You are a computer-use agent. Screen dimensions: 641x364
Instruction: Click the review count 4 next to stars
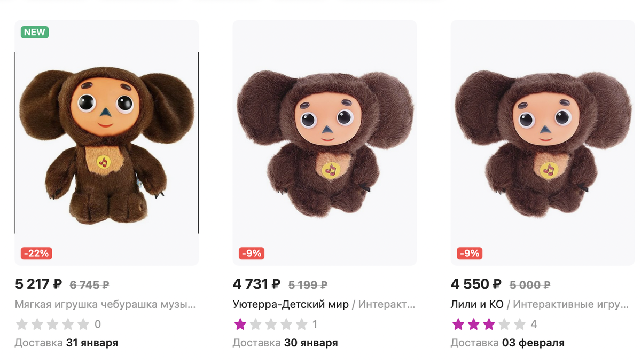coord(534,324)
